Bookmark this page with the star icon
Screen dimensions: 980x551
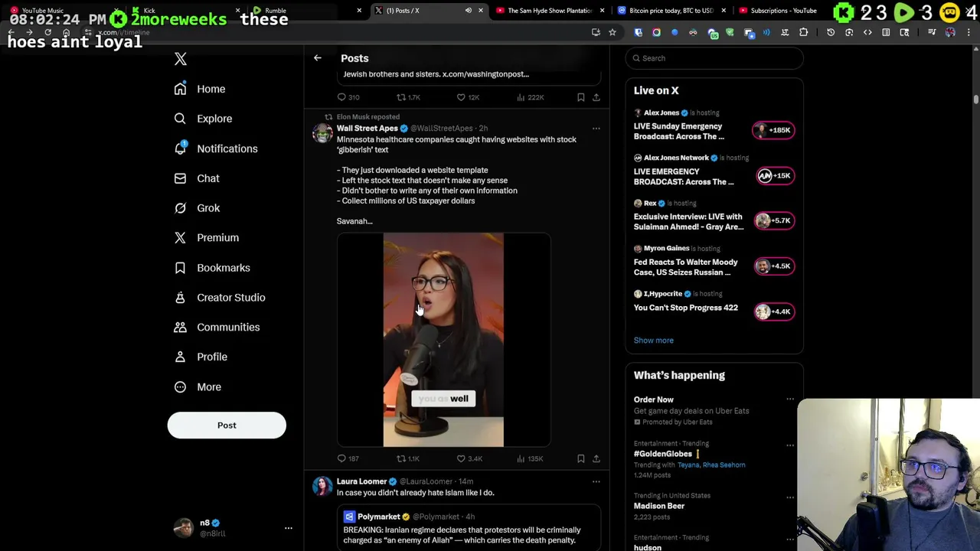612,32
